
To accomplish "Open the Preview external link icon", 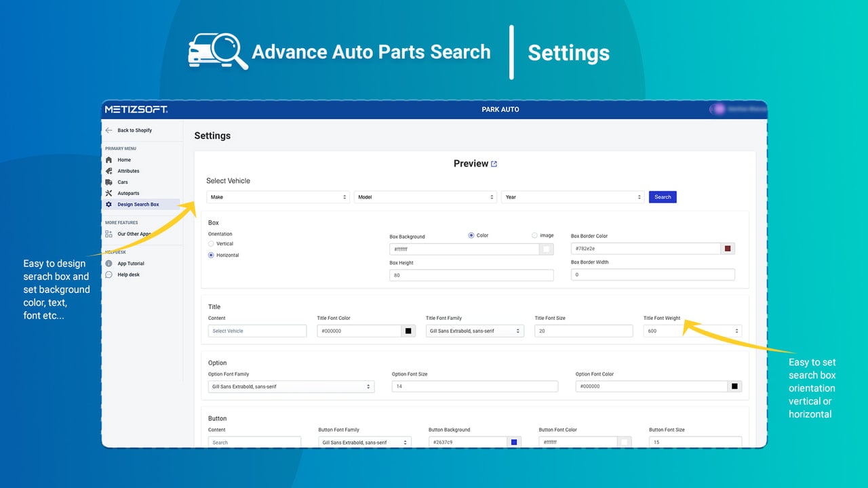I will pos(494,164).
